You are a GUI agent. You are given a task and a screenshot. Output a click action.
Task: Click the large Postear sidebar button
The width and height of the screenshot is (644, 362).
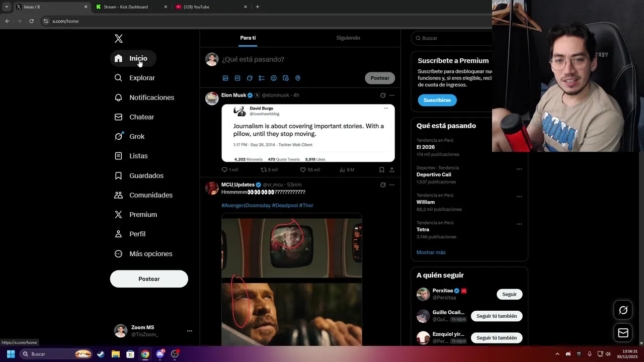pos(149,279)
